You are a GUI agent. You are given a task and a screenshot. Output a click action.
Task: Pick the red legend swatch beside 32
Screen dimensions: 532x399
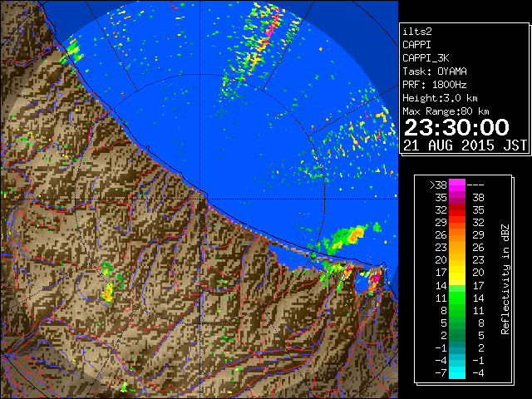tap(457, 210)
